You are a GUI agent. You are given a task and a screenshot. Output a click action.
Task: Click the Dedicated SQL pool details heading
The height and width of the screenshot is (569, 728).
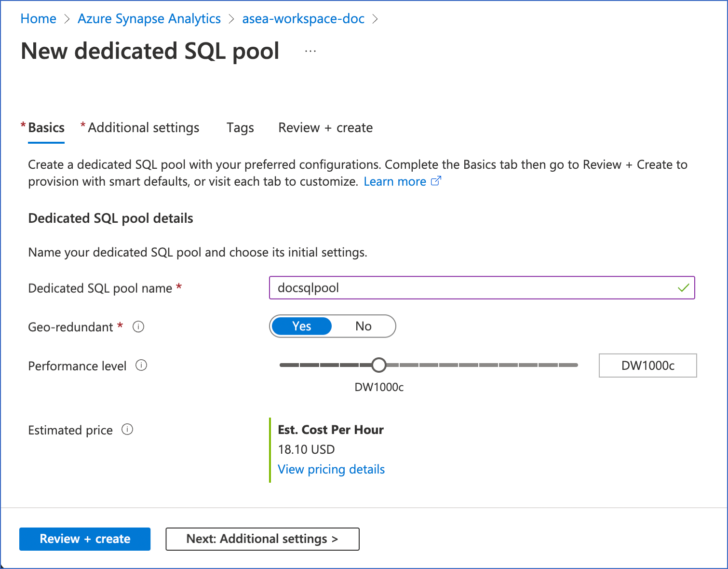point(111,218)
